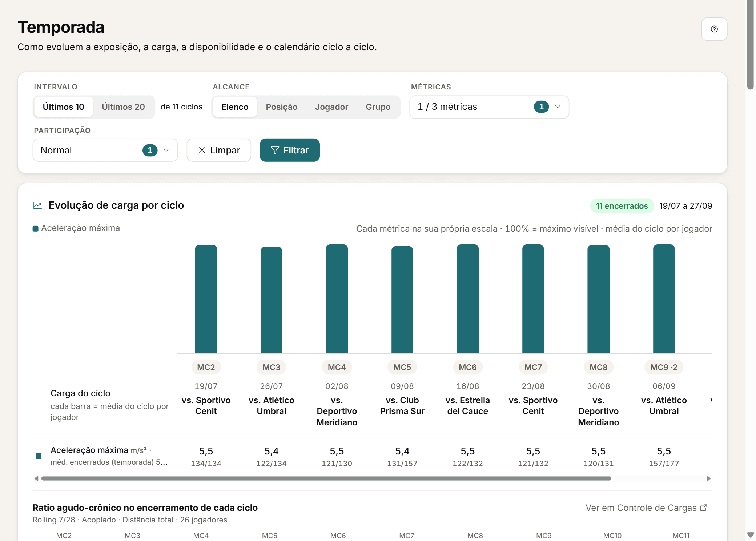Image resolution: width=756 pixels, height=541 pixels.
Task: Click the MC2 cycle chip
Action: tap(206, 367)
